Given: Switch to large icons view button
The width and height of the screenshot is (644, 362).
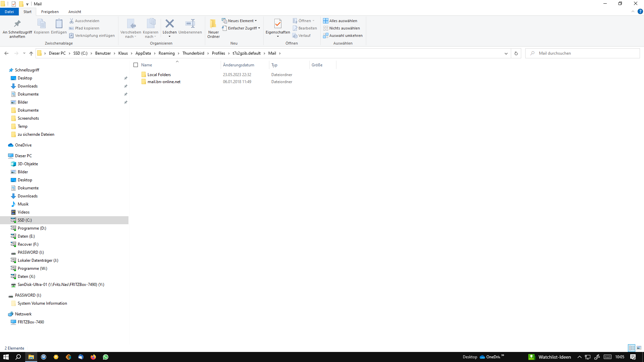Looking at the screenshot, I should pos(639,348).
